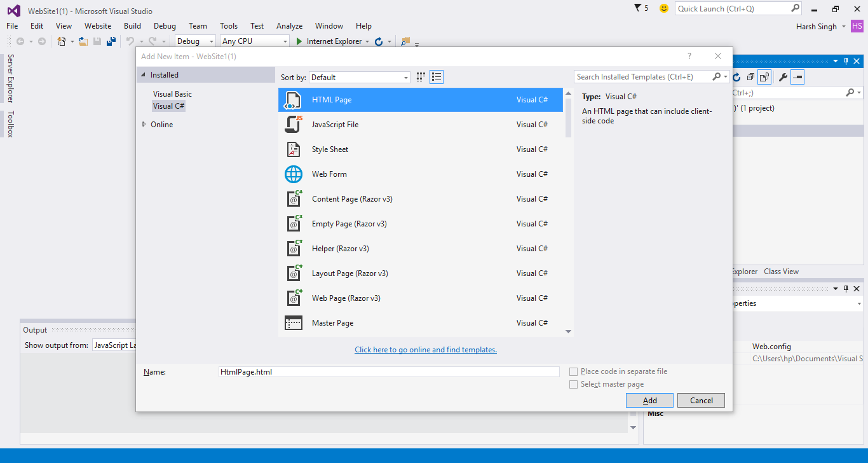Choose the Content Page (Razor v3) icon
The height and width of the screenshot is (463, 868).
[x=293, y=199]
